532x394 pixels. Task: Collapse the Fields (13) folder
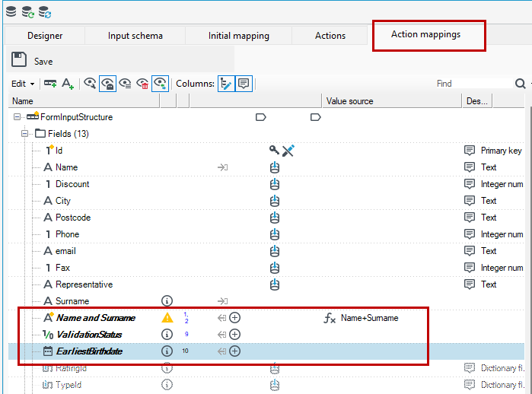pos(24,134)
